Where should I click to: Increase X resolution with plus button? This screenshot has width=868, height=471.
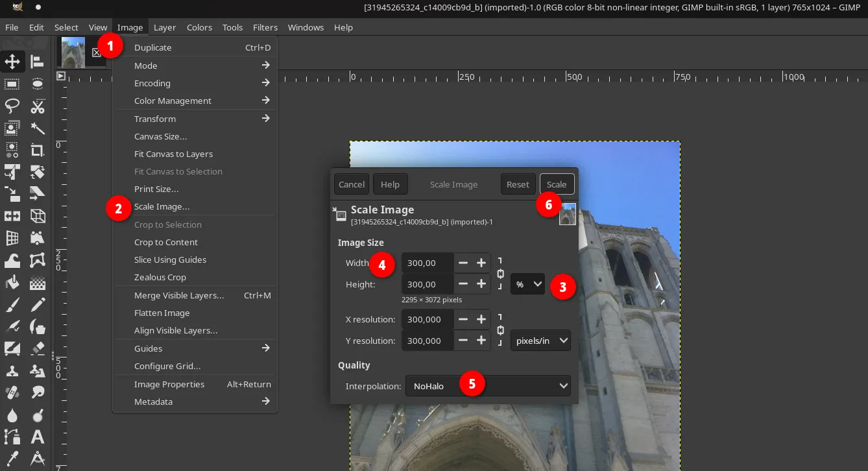481,319
